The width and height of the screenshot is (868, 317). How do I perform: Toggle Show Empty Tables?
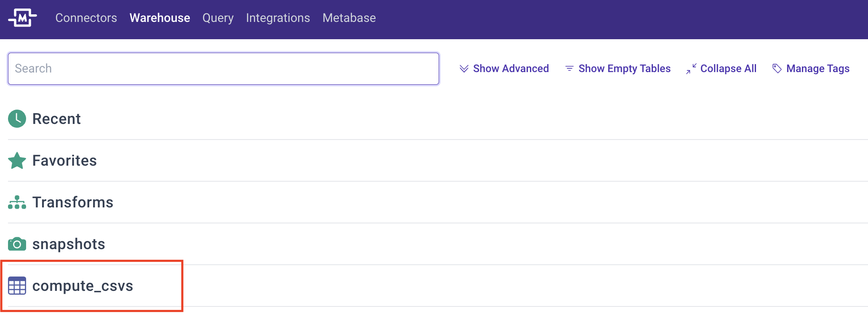[x=625, y=68]
